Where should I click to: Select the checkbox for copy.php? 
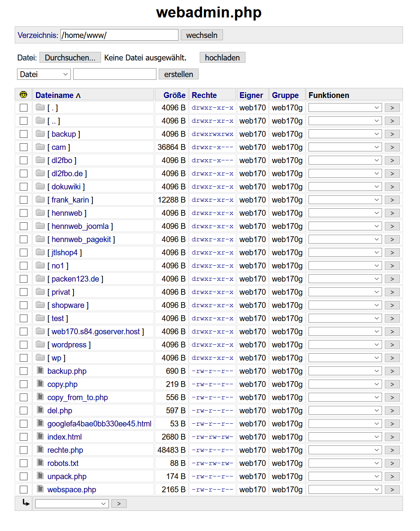(x=24, y=384)
